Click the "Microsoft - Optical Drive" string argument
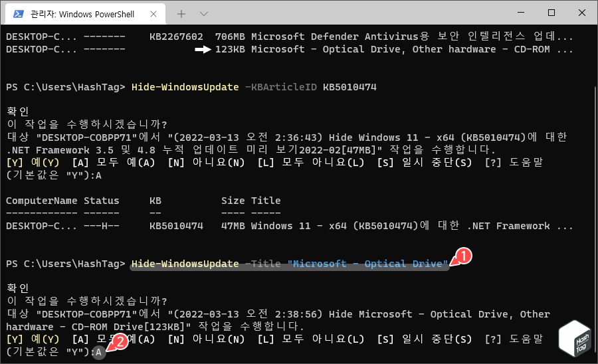This screenshot has width=598, height=364. 367,264
